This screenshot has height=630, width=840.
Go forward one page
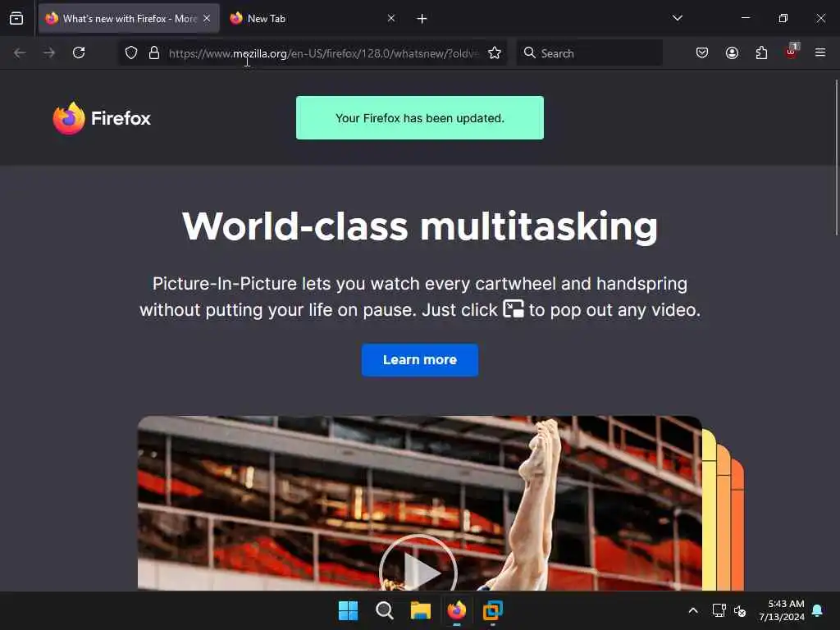[x=49, y=52]
